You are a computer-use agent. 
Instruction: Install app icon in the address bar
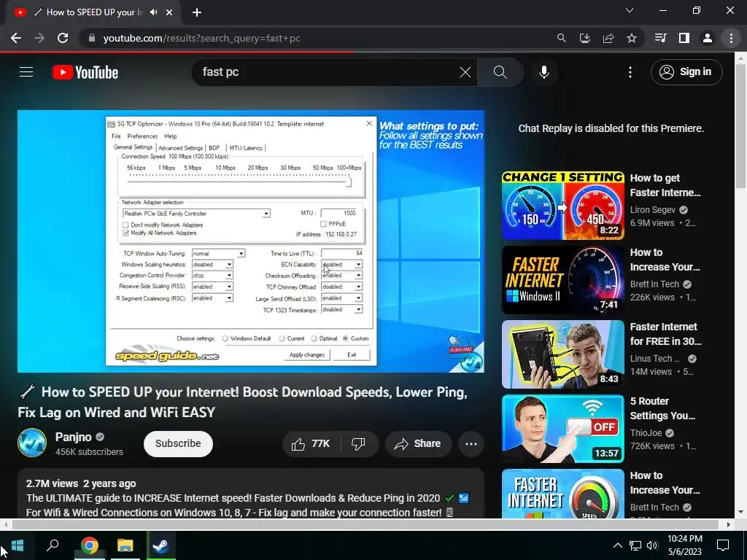[x=584, y=38]
